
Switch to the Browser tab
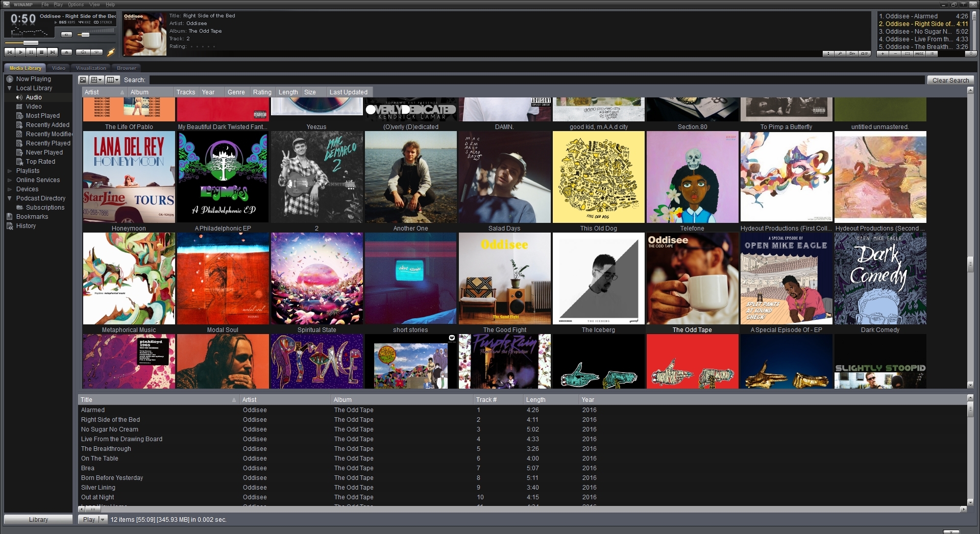127,68
